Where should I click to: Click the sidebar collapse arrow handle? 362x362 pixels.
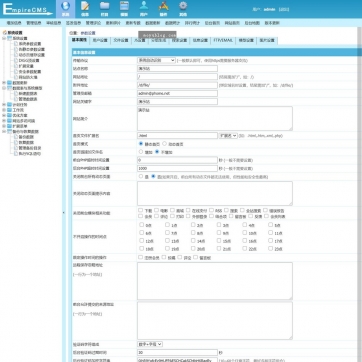64,212
